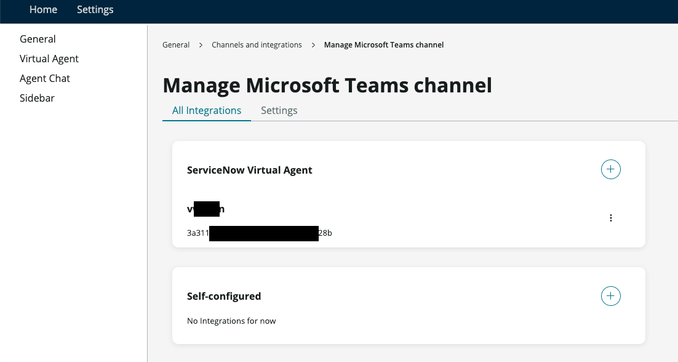Switch to the All Integrations tab
The image size is (678, 362).
coord(207,110)
